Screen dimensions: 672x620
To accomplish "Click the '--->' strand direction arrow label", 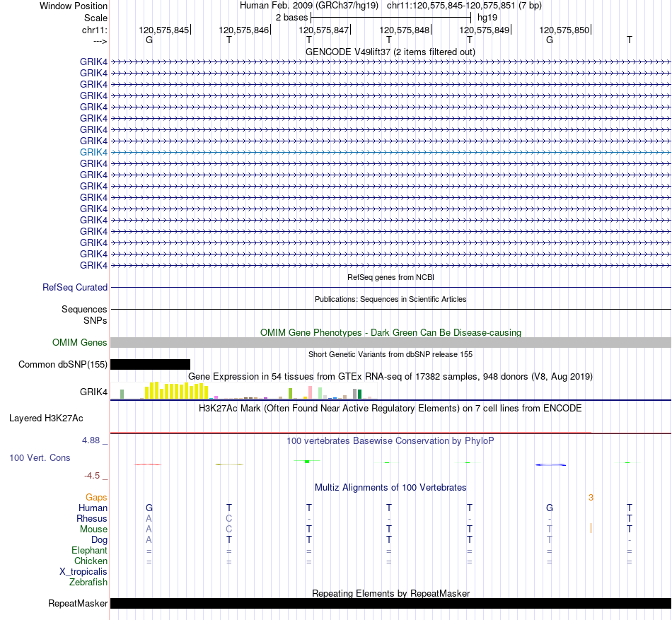I will (x=100, y=41).
